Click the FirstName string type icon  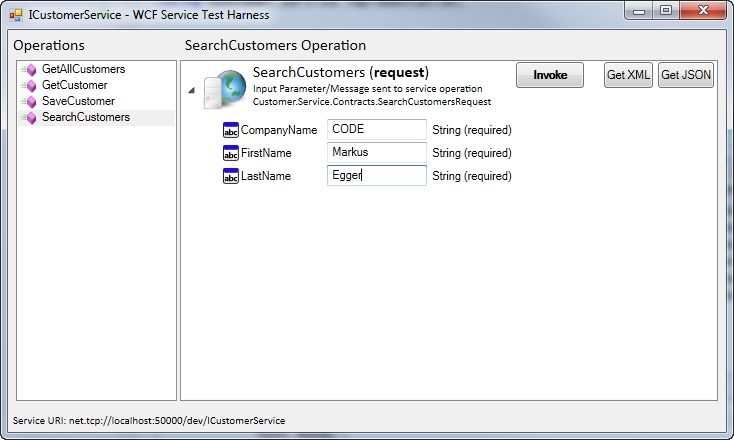click(x=231, y=153)
